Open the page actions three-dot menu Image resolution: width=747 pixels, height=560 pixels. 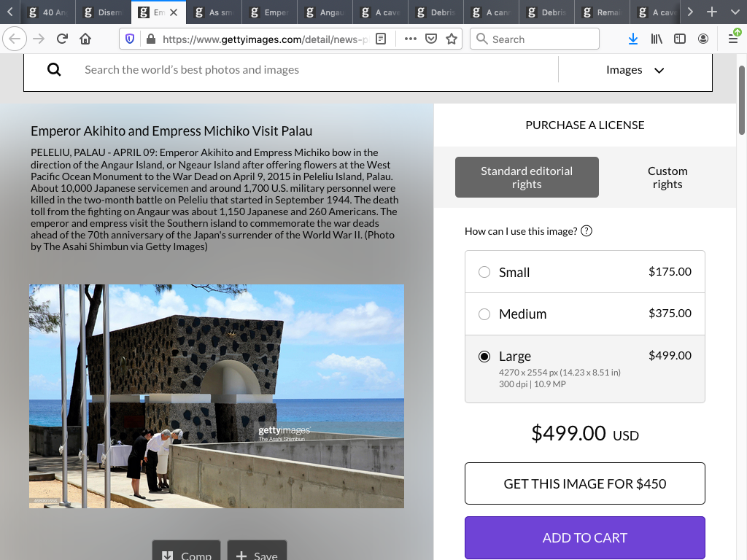click(411, 39)
